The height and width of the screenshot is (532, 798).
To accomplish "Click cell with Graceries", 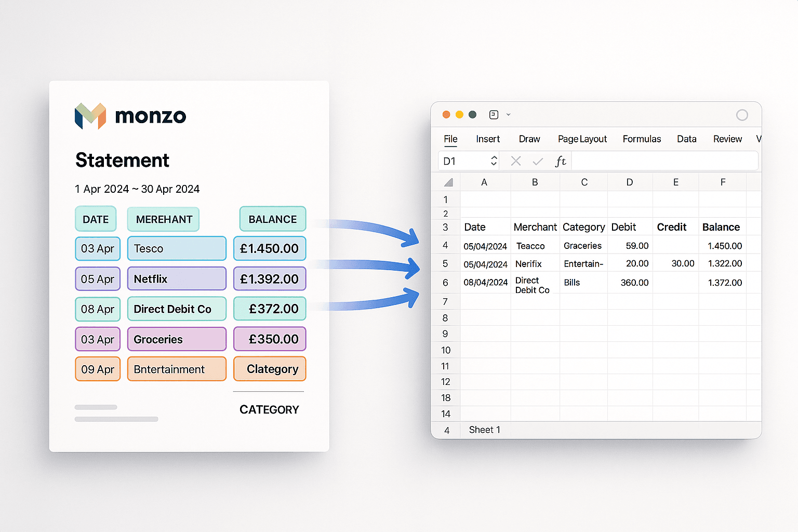I will [x=583, y=246].
